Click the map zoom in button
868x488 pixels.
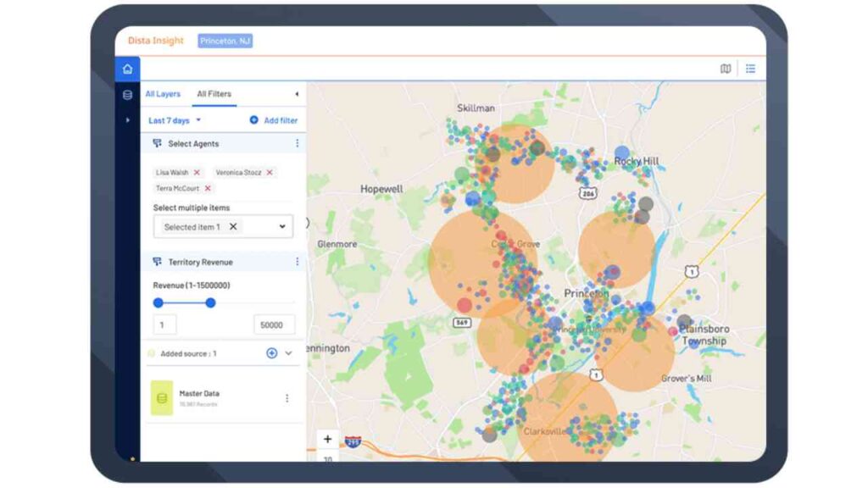(x=327, y=439)
